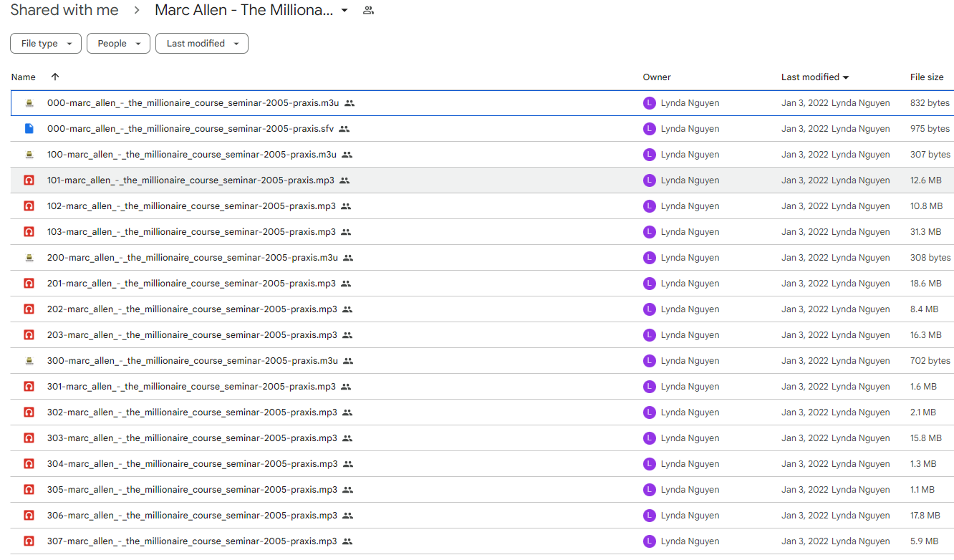Click the 17.8 MB file size cell

[x=926, y=516]
